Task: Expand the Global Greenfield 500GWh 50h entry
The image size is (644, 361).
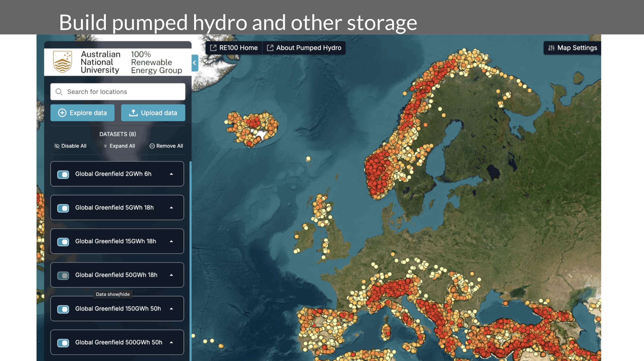Action: pos(171,342)
